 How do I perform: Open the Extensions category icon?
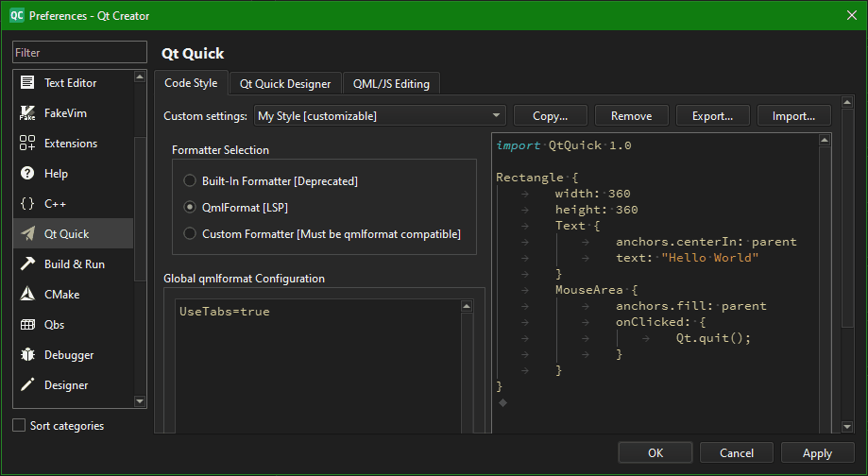27,143
